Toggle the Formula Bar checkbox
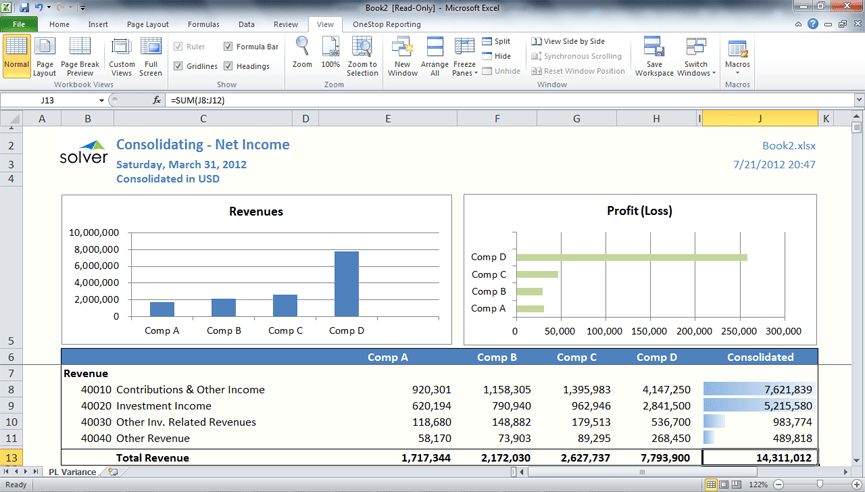This screenshot has height=492, width=865. (x=228, y=46)
